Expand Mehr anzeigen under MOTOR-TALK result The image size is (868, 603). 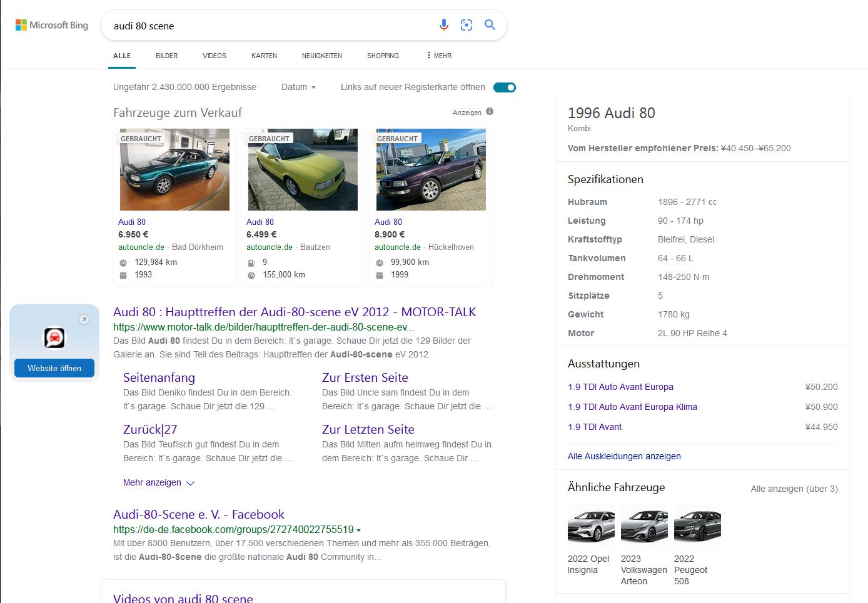[159, 482]
